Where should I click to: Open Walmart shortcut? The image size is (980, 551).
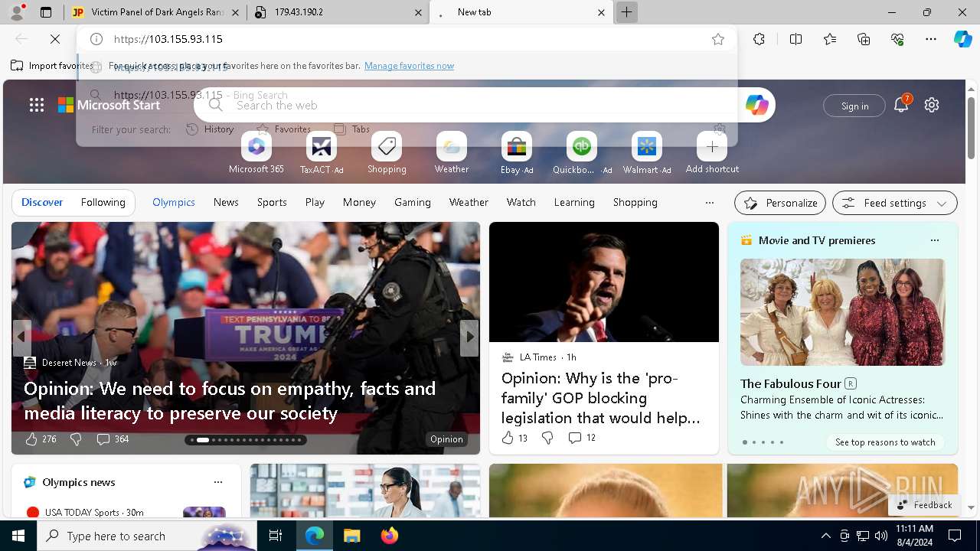647,153
